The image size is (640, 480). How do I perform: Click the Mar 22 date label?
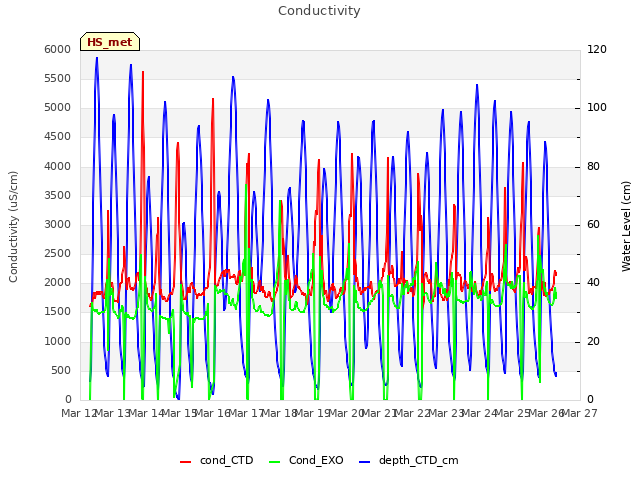point(413,413)
